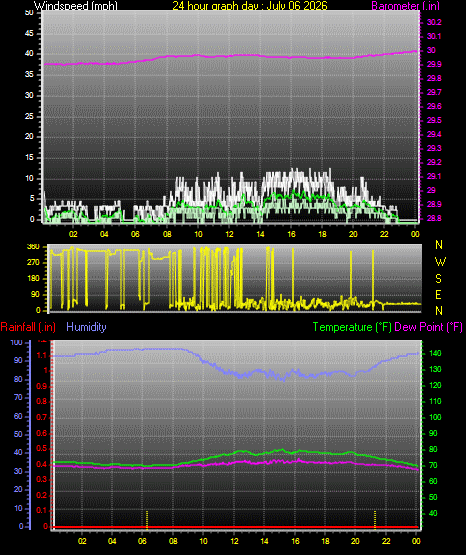Image resolution: width=466 pixels, height=555 pixels.
Task: Select the 15 value on windspeed axis
Action: tap(29, 158)
